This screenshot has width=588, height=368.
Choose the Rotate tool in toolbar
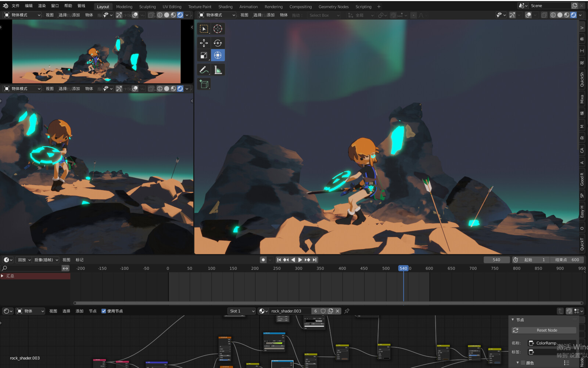coord(218,43)
